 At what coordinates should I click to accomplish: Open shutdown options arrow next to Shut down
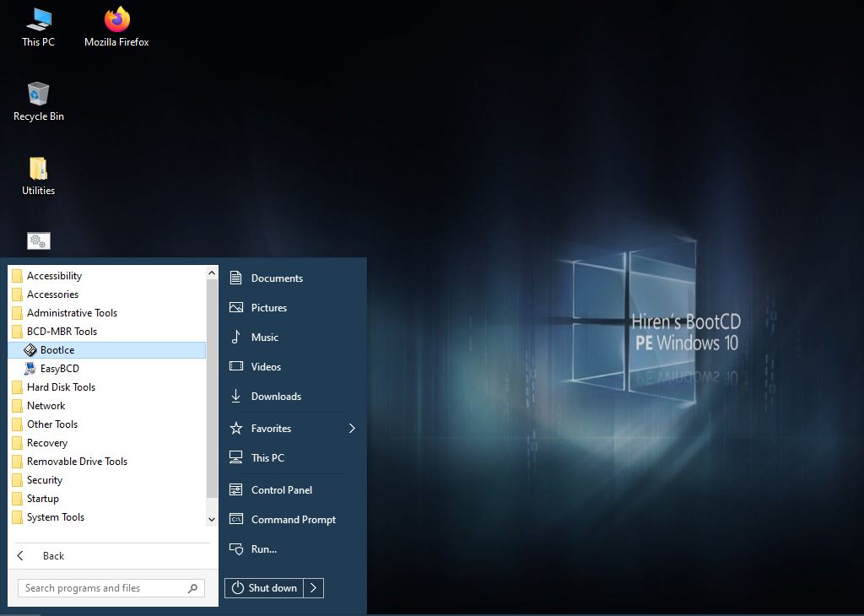[x=313, y=588]
